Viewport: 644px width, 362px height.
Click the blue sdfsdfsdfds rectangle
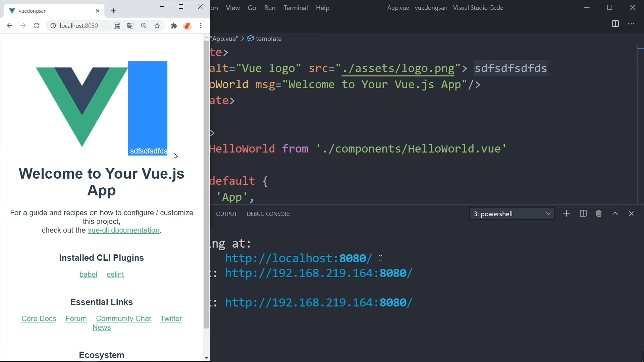click(x=148, y=107)
